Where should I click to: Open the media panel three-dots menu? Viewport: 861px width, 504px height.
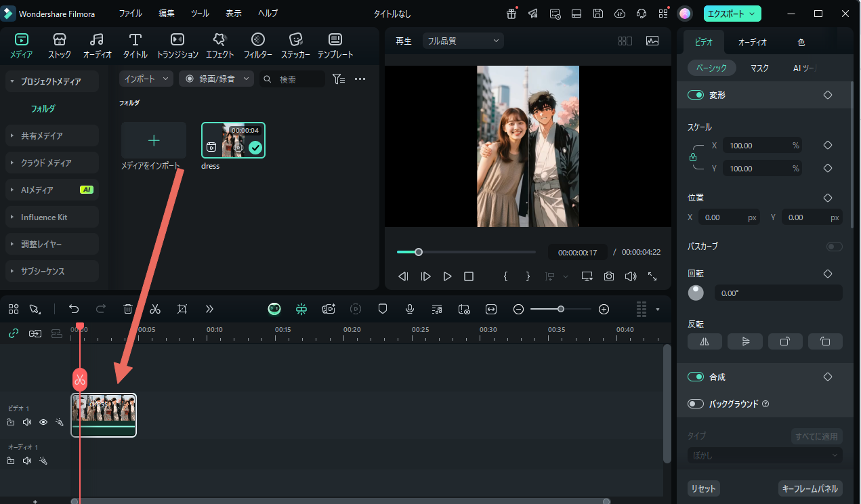click(360, 79)
